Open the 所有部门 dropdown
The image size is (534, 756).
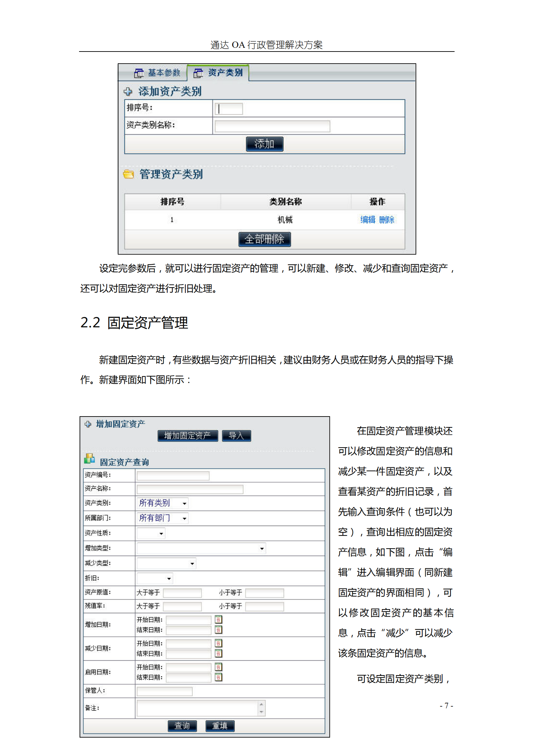(163, 518)
